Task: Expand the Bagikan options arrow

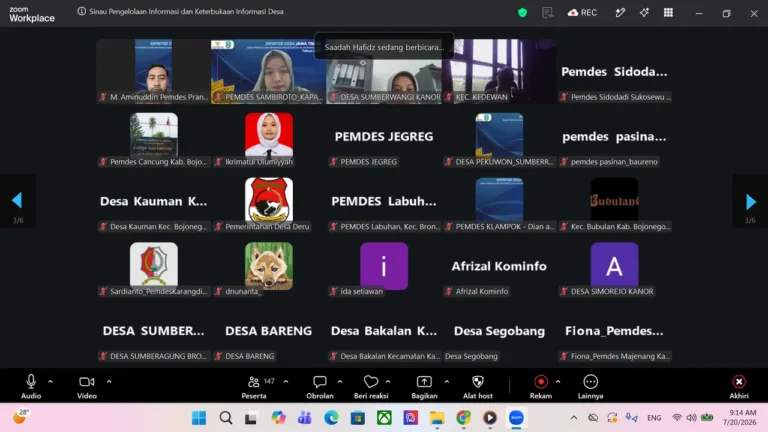Action: pyautogui.click(x=447, y=382)
